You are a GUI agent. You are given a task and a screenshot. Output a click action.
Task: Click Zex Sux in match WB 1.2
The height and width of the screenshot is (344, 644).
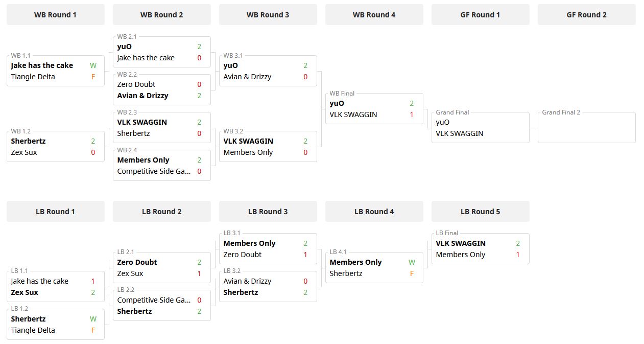point(24,152)
